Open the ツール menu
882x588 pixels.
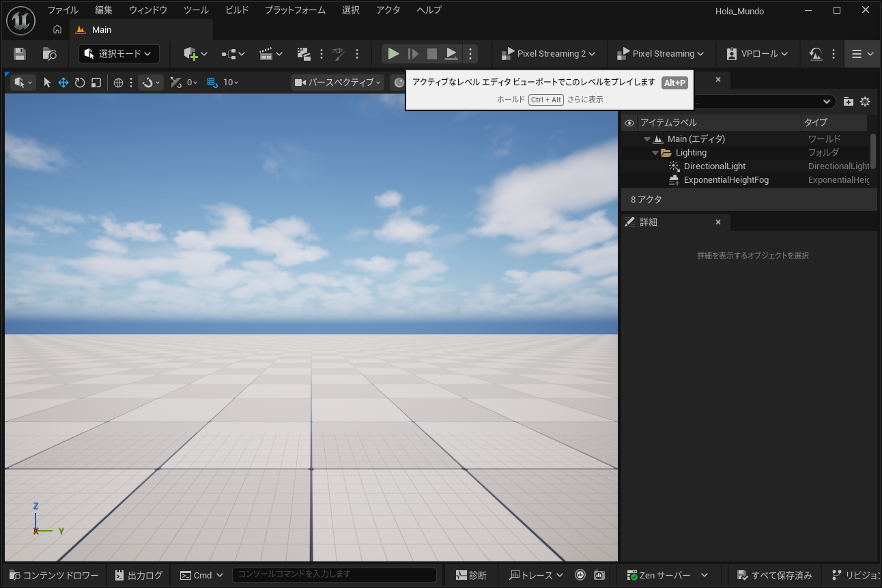pos(197,10)
